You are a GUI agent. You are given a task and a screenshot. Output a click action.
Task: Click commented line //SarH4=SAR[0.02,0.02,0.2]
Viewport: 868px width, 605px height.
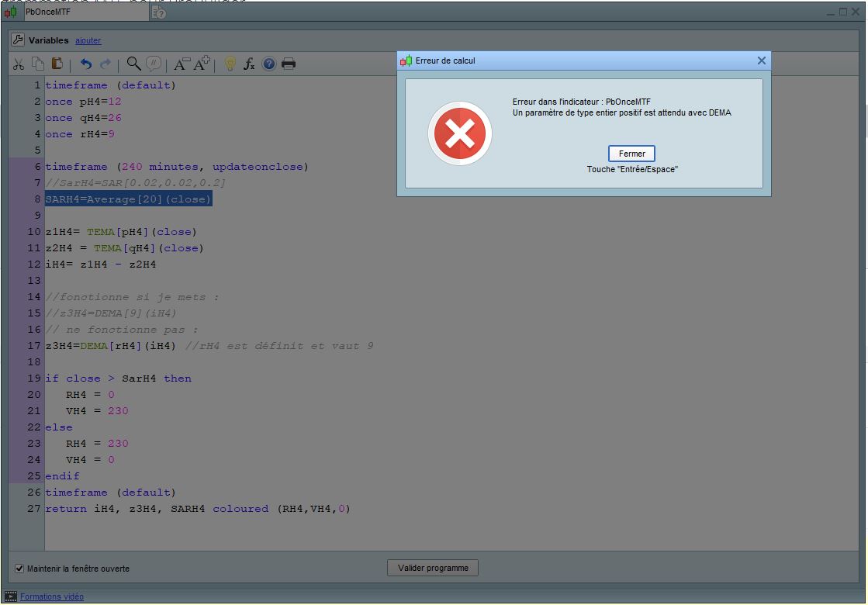135,182
